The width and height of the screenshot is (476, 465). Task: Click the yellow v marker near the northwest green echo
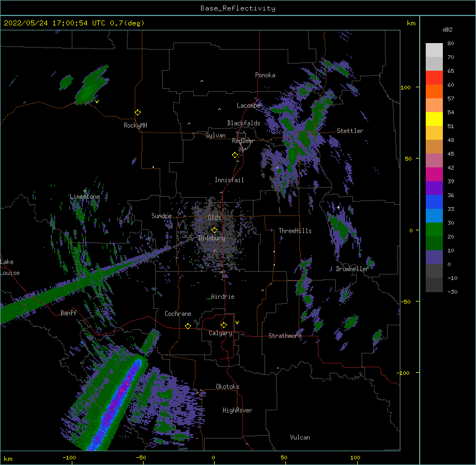tap(97, 102)
